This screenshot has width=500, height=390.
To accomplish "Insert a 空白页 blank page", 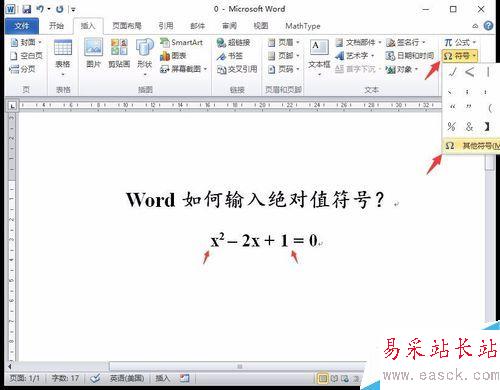I will (26, 56).
